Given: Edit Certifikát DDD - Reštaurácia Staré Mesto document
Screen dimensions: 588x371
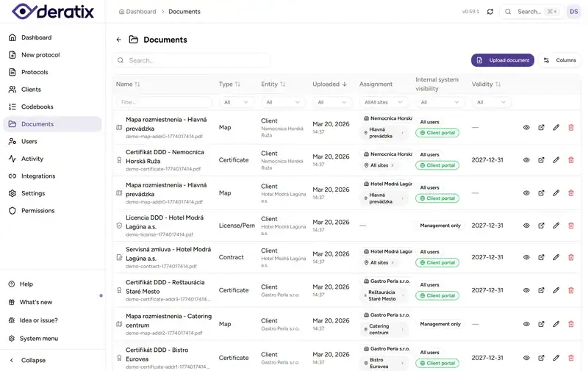Looking at the screenshot, I should tap(556, 290).
